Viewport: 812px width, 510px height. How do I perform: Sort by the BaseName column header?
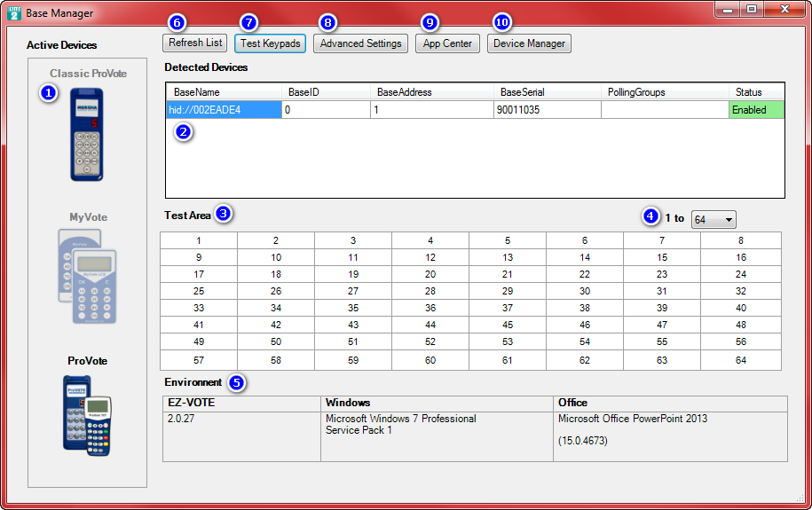pos(223,92)
